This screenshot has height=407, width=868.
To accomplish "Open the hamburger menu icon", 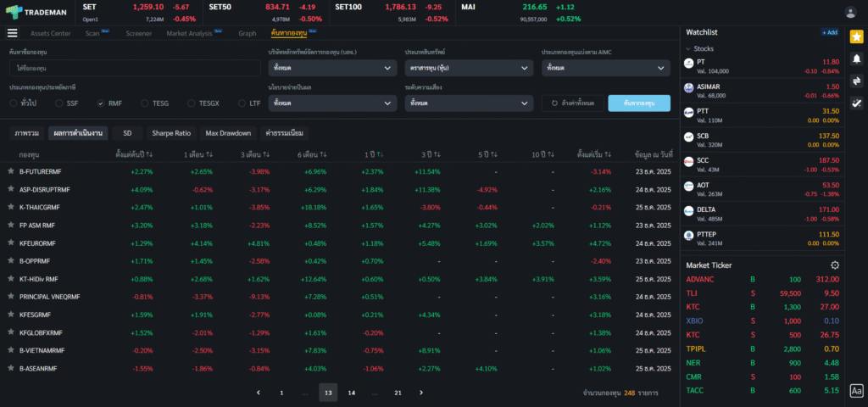I will tap(12, 33).
